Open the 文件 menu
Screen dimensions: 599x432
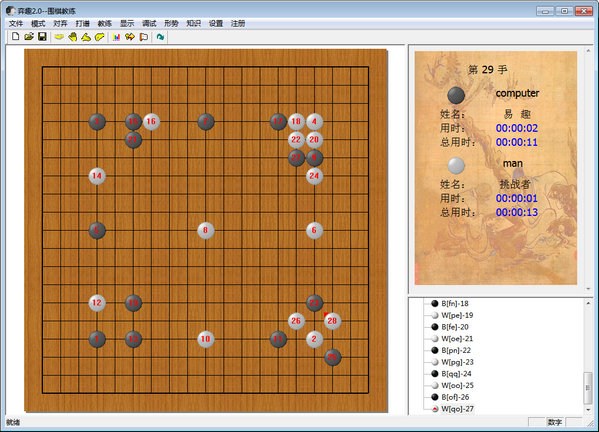tap(16, 24)
